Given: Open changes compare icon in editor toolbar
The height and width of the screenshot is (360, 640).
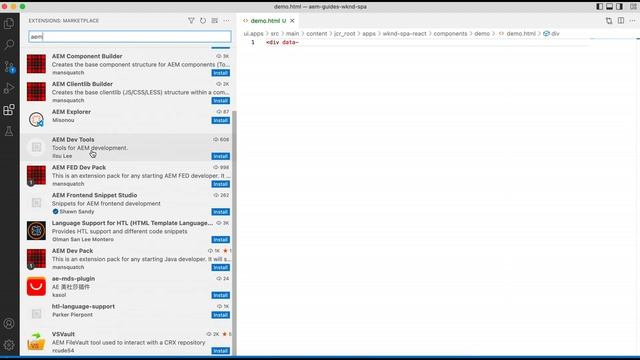Looking at the screenshot, I should (609, 20).
